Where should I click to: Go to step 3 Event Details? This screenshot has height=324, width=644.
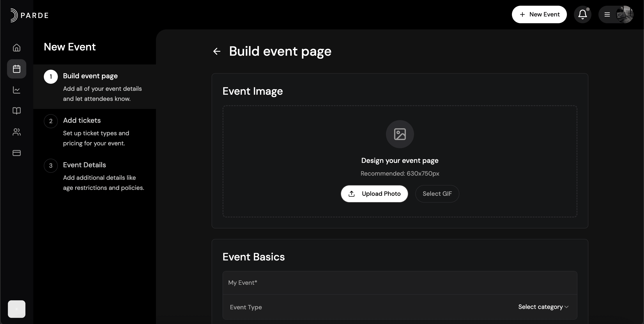tap(84, 165)
